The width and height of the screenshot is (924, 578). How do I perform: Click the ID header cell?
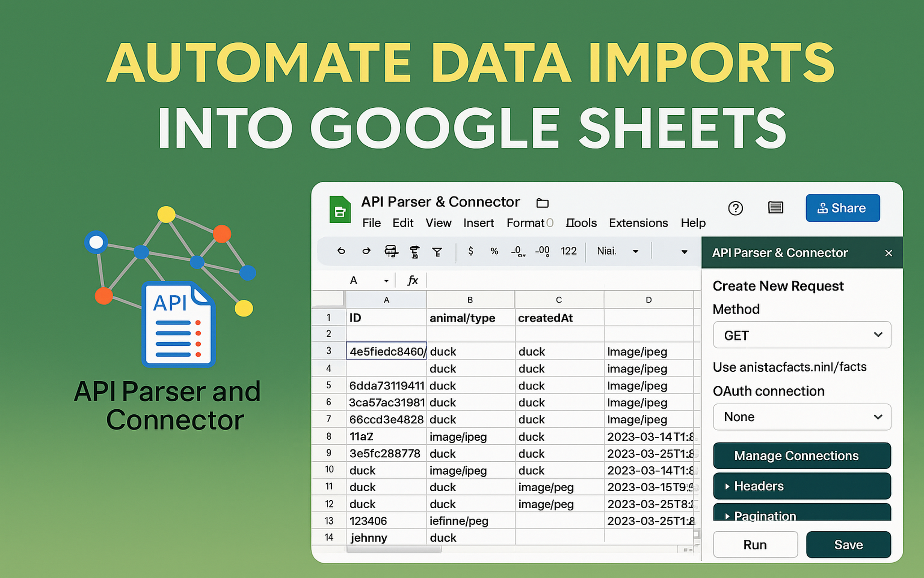(386, 318)
